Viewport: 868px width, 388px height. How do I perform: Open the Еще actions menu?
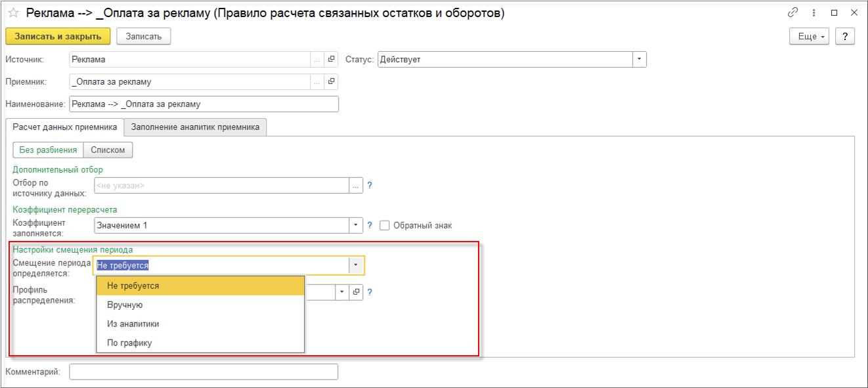[x=810, y=37]
